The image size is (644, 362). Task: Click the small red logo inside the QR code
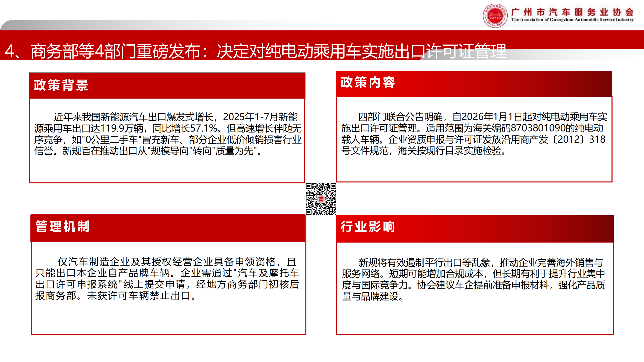(321, 199)
